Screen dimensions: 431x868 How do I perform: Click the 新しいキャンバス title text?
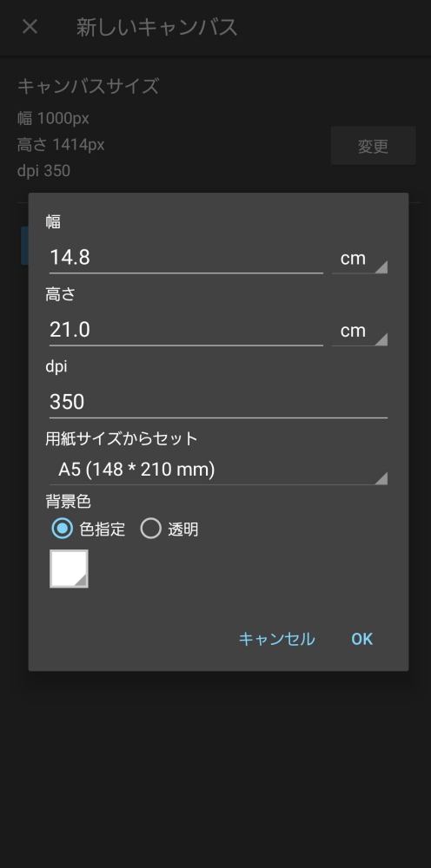(156, 27)
